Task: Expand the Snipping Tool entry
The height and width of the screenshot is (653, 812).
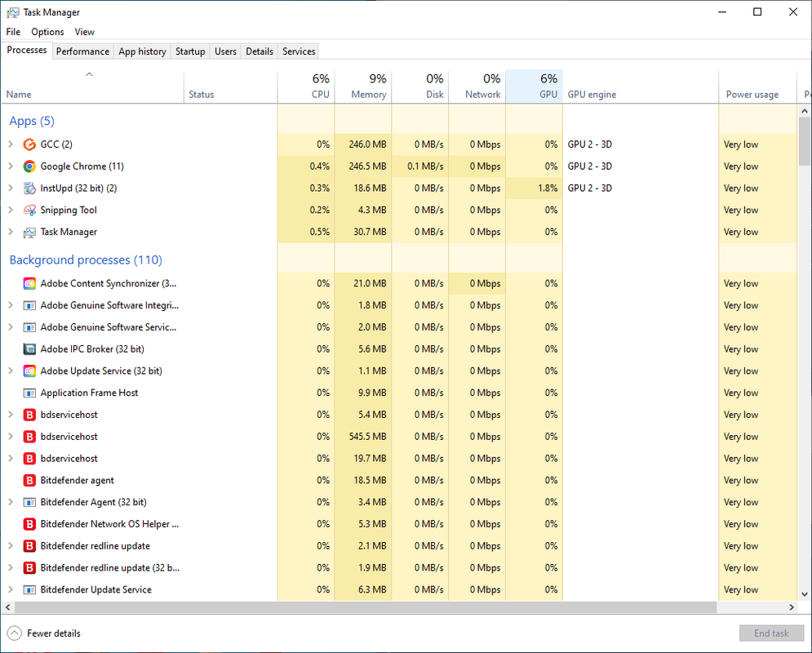Action: (x=11, y=210)
